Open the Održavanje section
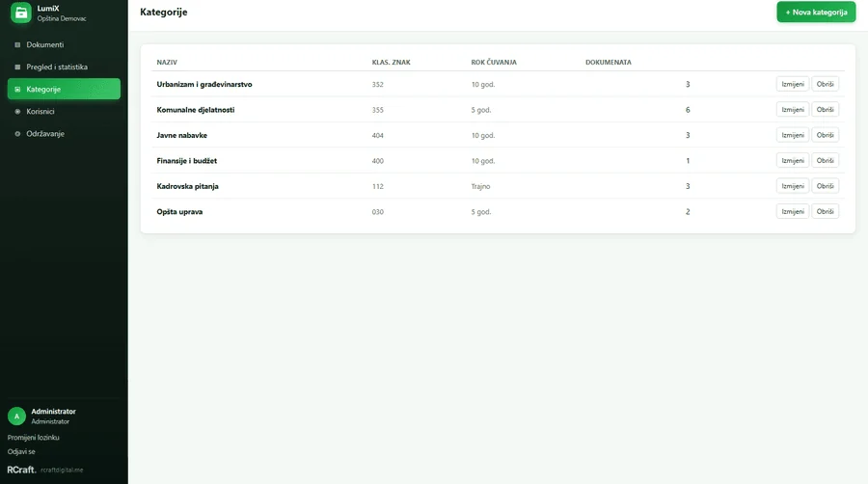 pyautogui.click(x=64, y=133)
